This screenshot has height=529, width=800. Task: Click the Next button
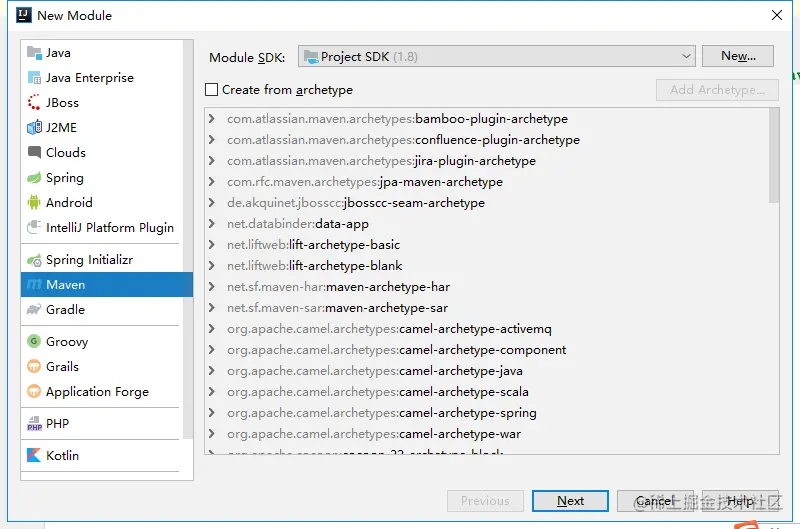point(570,501)
